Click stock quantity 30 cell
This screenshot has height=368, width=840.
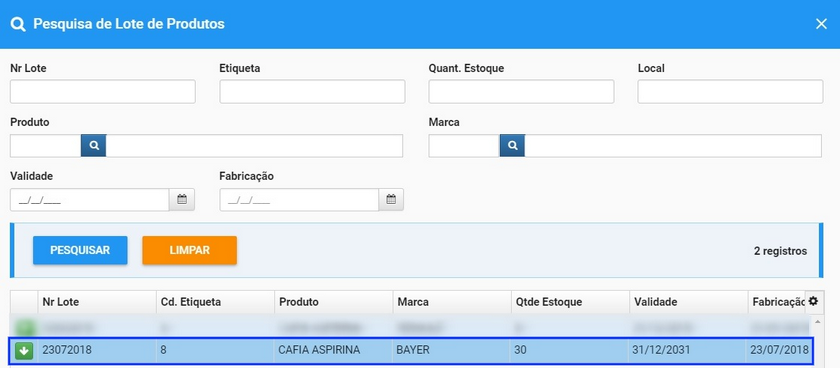point(570,350)
